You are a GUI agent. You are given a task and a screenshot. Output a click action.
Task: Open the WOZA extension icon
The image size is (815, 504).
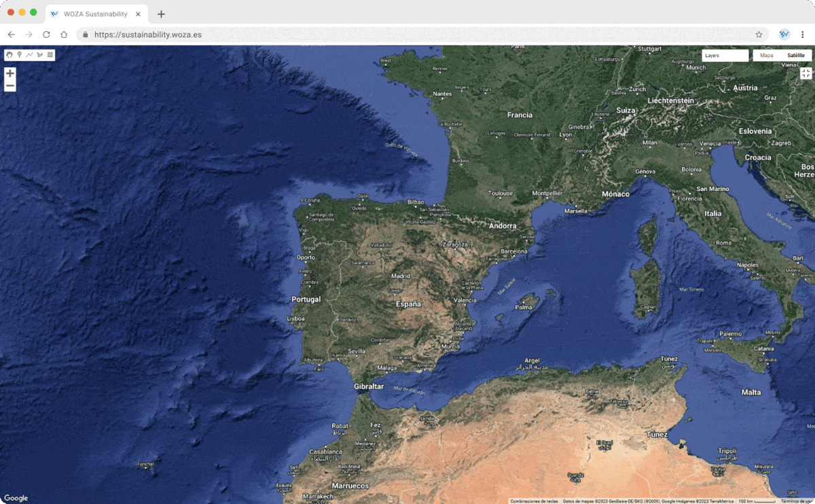click(x=784, y=35)
